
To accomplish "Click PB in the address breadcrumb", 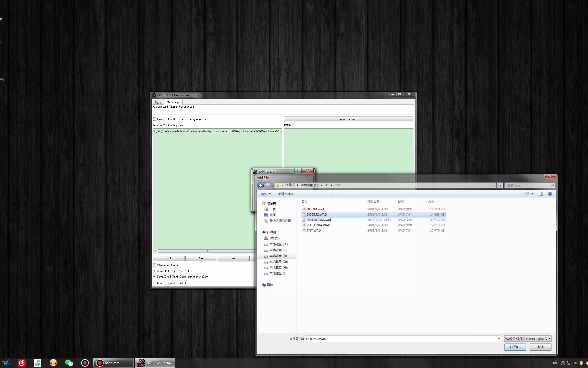I will pos(326,185).
